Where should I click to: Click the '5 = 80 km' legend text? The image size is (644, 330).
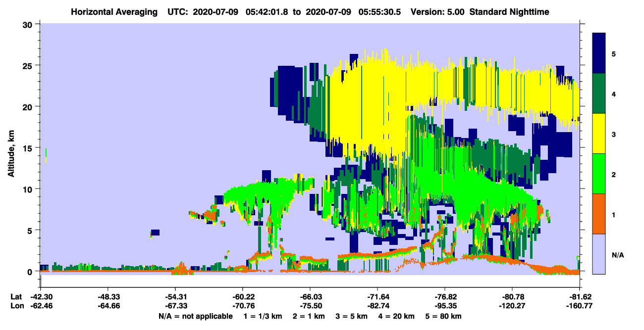tap(443, 316)
